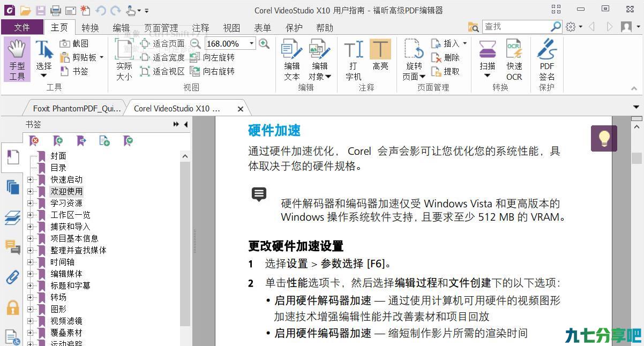The image size is (644, 346).
Task: Rotate view left with 向左旋转
Action: (212, 57)
